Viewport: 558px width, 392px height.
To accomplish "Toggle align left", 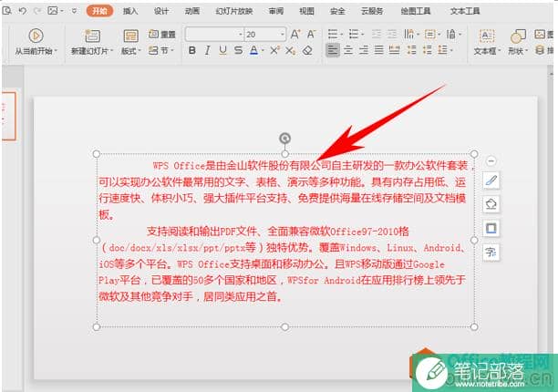I will tap(333, 50).
